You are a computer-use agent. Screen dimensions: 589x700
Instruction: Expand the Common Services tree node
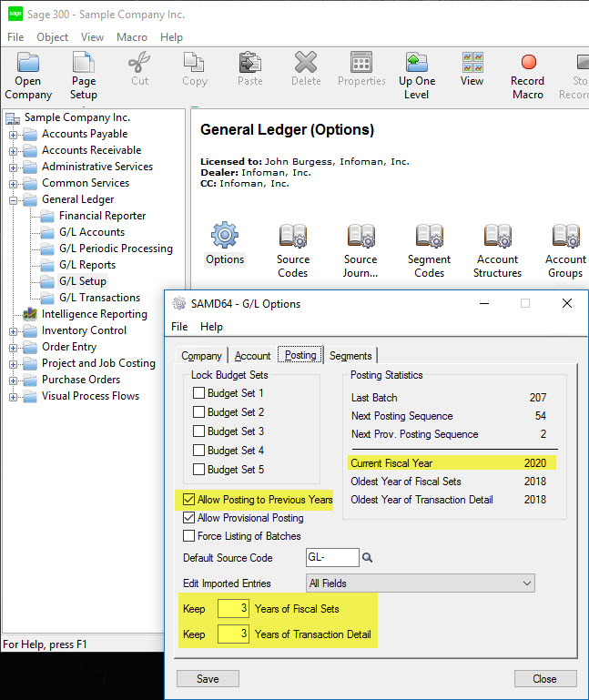pyautogui.click(x=14, y=184)
